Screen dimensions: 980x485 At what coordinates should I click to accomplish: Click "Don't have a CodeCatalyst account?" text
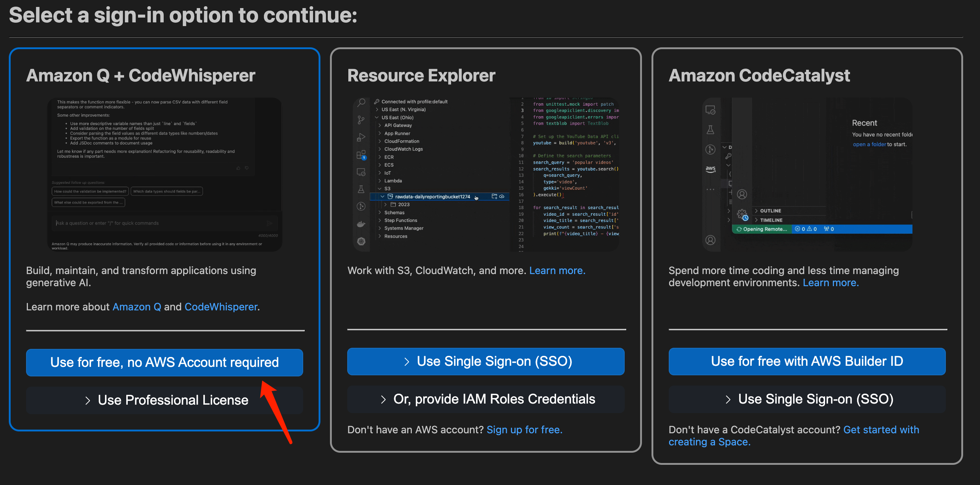click(754, 430)
